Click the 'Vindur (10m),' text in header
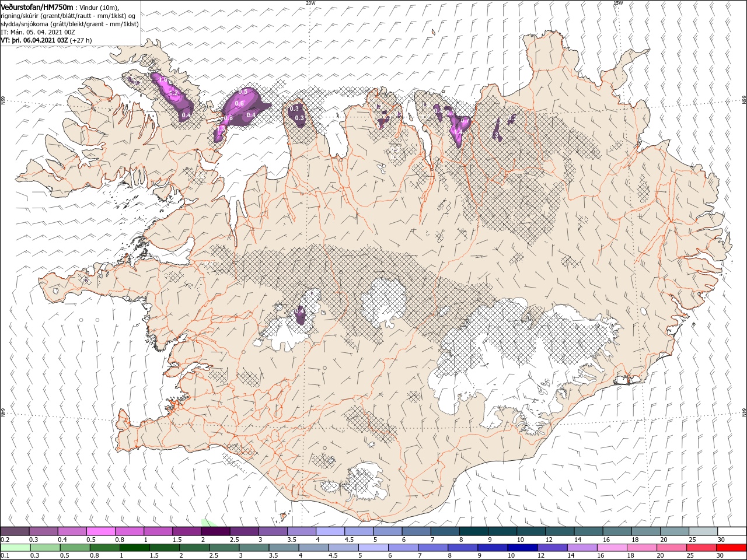This screenshot has width=747, height=560. [x=99, y=8]
